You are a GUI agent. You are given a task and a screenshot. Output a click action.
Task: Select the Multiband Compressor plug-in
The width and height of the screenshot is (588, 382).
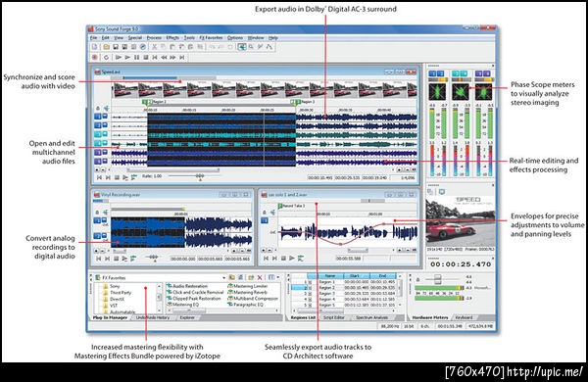click(253, 299)
